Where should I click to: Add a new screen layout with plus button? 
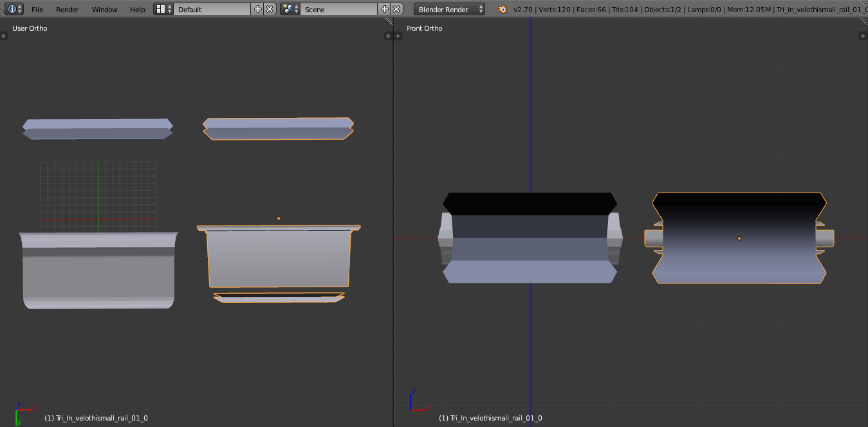(258, 9)
